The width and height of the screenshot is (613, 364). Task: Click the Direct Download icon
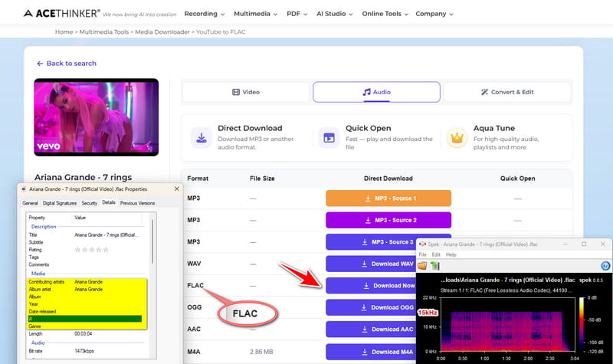(202, 138)
